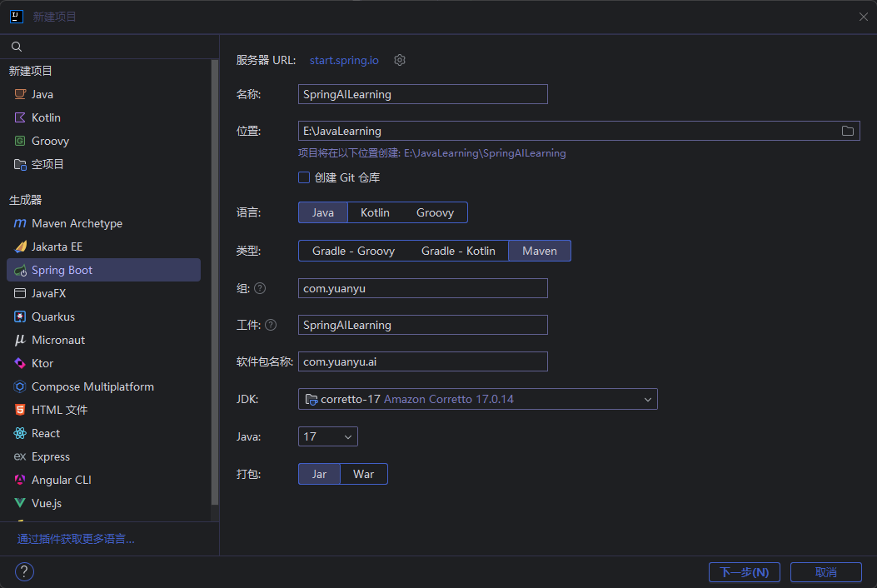
Task: Open the JDK corretto-17 dropdown
Action: click(x=477, y=399)
